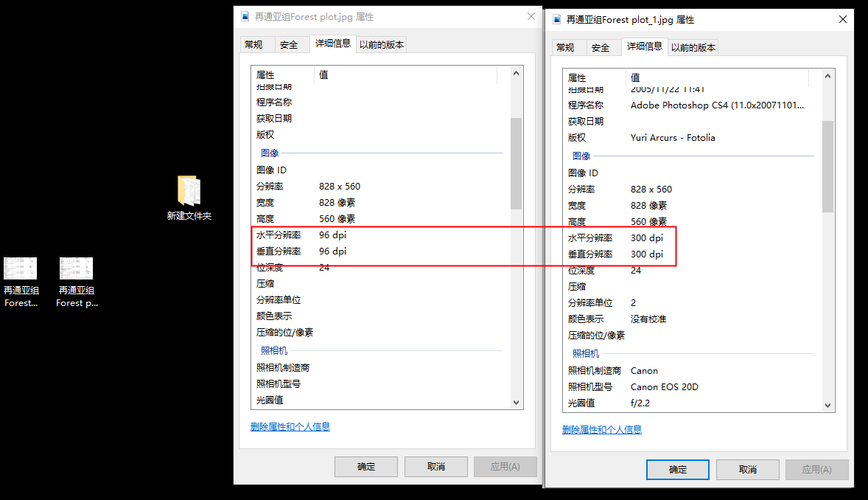Switch to 常规 tab in Forest plot.jpg window

coord(253,45)
